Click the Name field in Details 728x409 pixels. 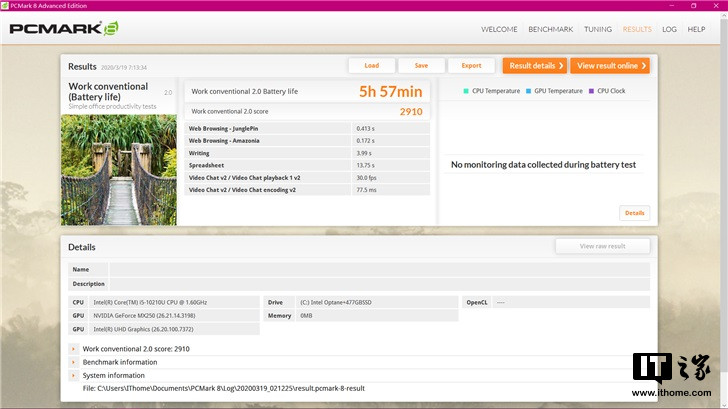378,269
